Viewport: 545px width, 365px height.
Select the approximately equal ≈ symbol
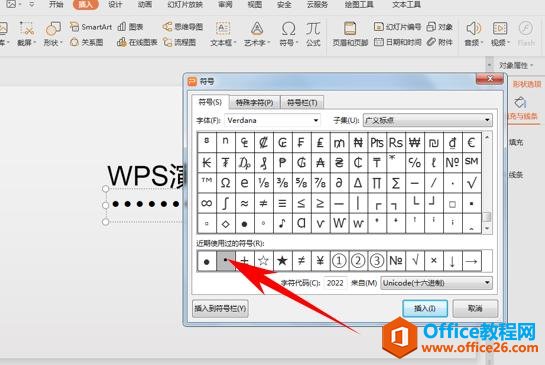[x=244, y=203]
